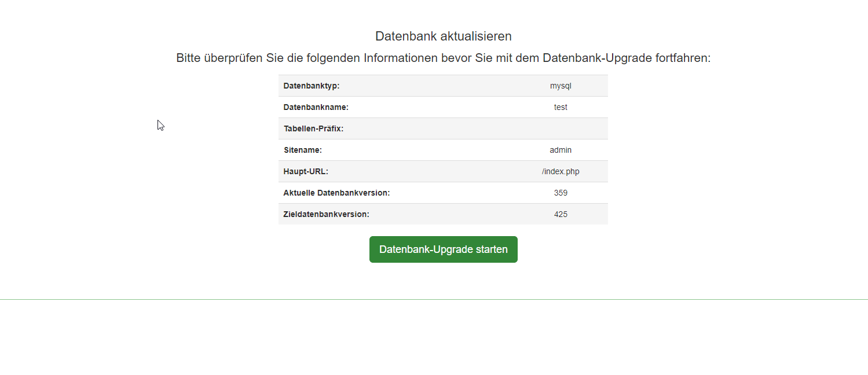This screenshot has height=375, width=868.
Task: Click the horizontal divider line below the button
Action: [434, 299]
